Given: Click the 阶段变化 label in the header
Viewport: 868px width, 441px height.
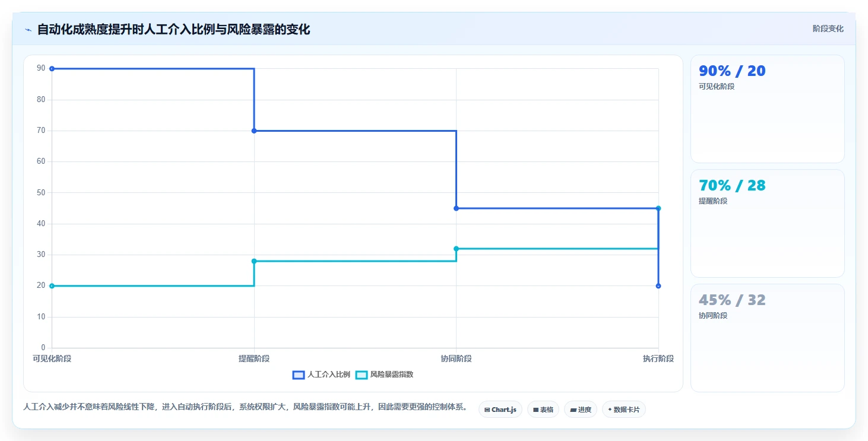Looking at the screenshot, I should pyautogui.click(x=828, y=28).
